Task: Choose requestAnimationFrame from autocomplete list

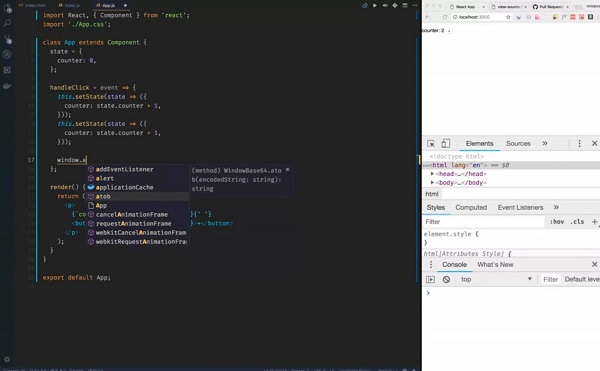Action: tap(138, 223)
